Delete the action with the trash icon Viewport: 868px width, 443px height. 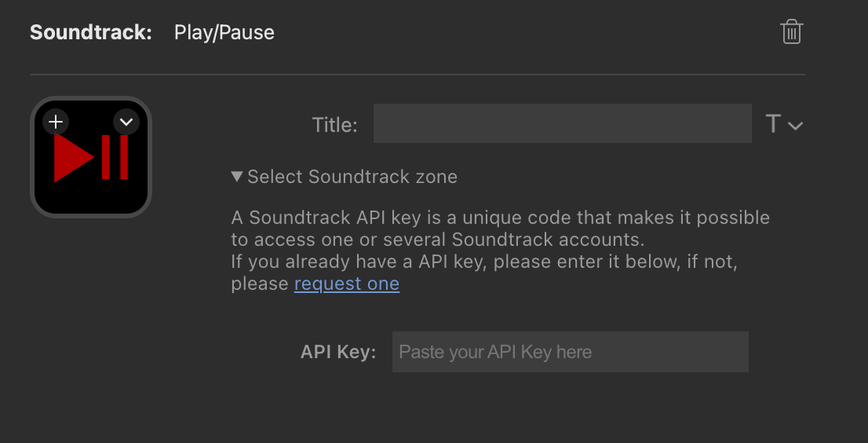point(792,31)
